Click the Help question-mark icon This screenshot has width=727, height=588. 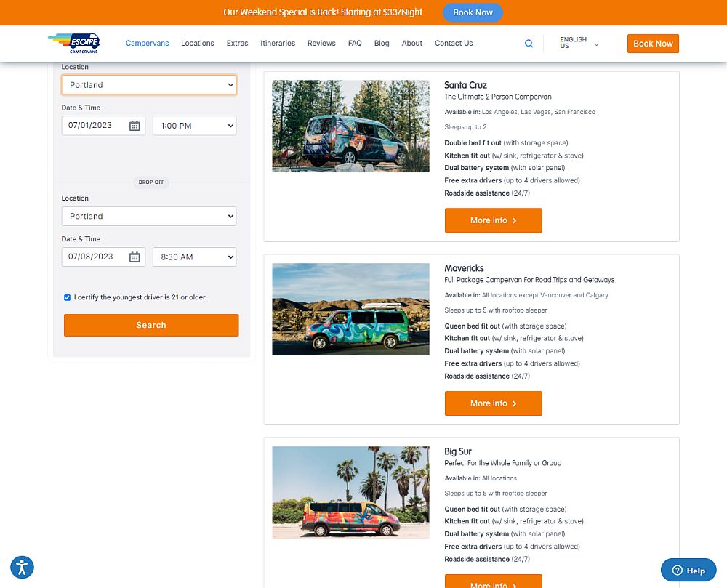[677, 571]
